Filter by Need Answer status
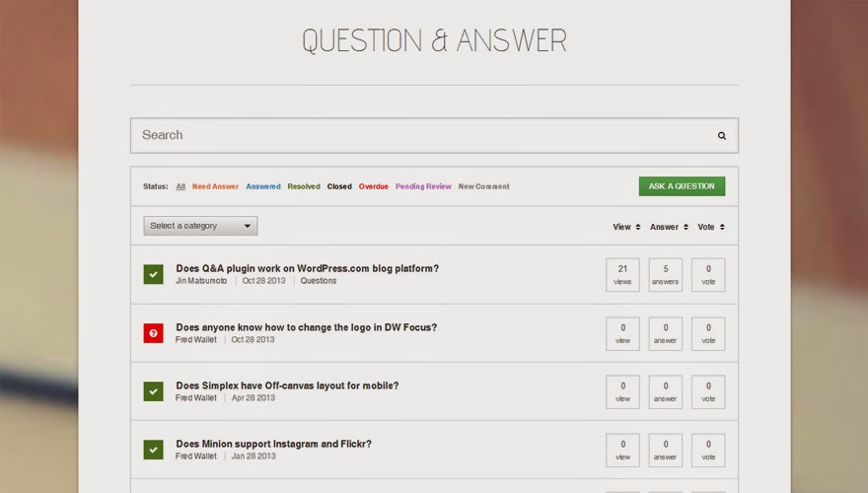The image size is (868, 493). pyautogui.click(x=215, y=186)
